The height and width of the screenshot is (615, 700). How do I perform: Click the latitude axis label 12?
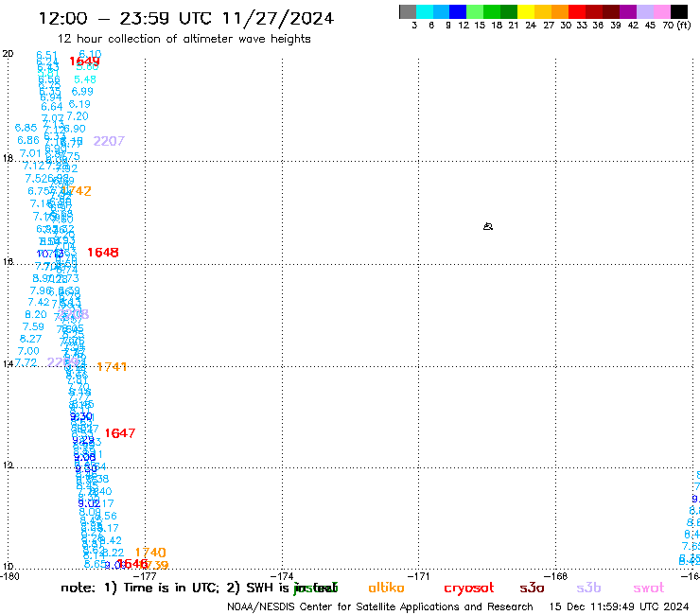pos(8,466)
